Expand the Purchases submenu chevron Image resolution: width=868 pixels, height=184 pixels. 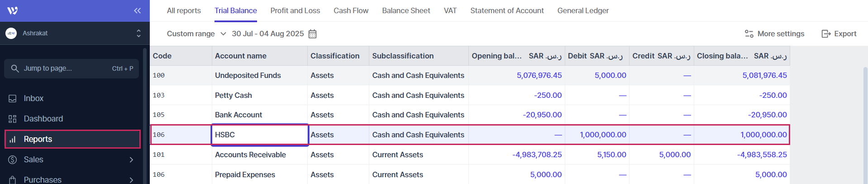131,179
